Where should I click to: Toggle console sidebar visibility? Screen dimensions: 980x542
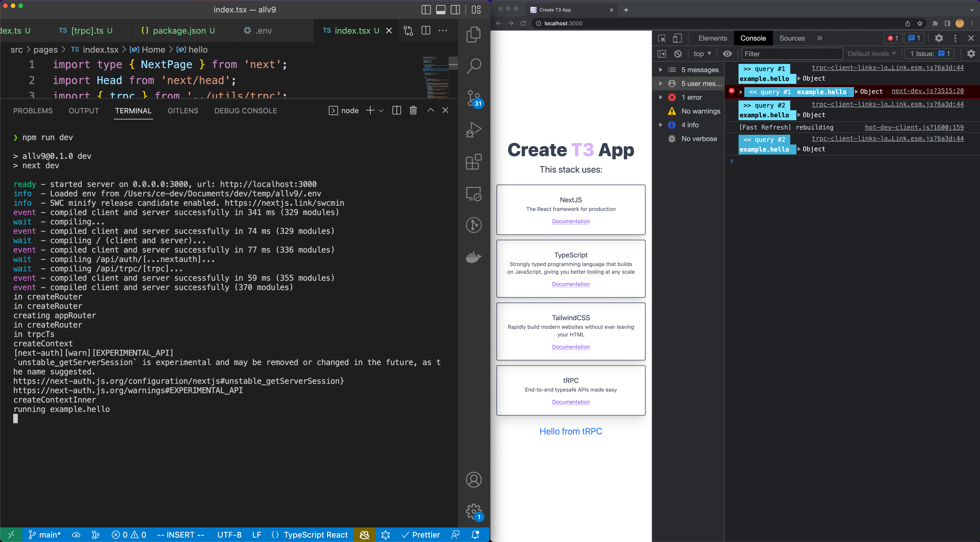point(662,54)
